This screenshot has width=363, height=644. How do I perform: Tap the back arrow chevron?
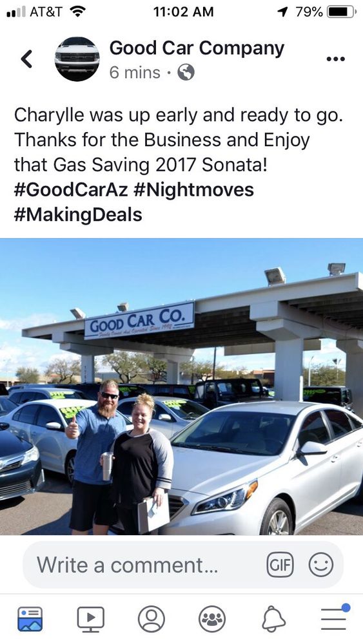tap(26, 59)
